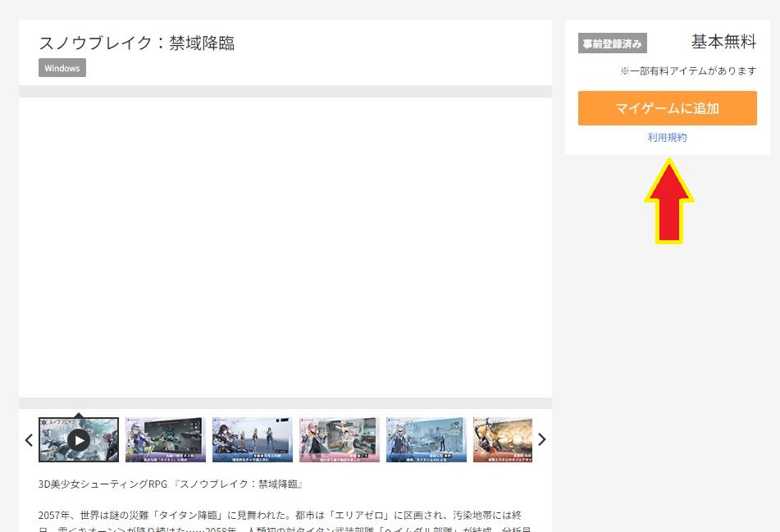Viewport: 780px width, 532px height.
Task: Click the 基本無料 price label
Action: (x=723, y=43)
